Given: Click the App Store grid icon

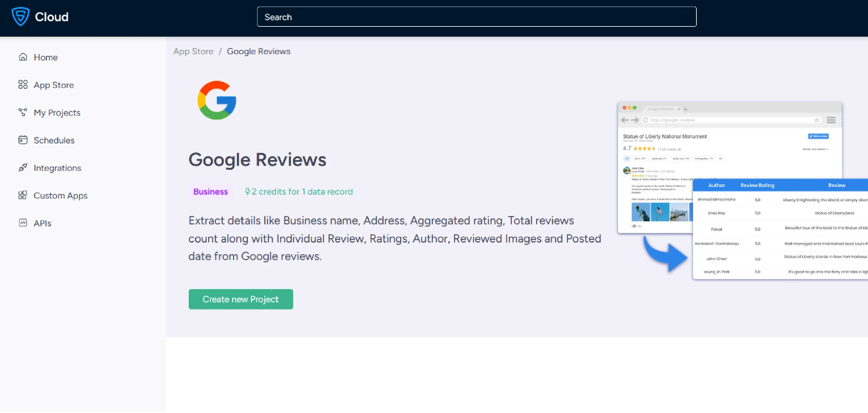Looking at the screenshot, I should 23,85.
